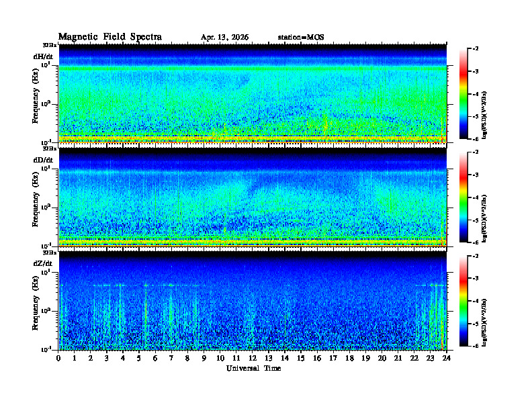The width and height of the screenshot is (532, 411).
Task: Select the dD/dt panel label
Action: pos(43,160)
